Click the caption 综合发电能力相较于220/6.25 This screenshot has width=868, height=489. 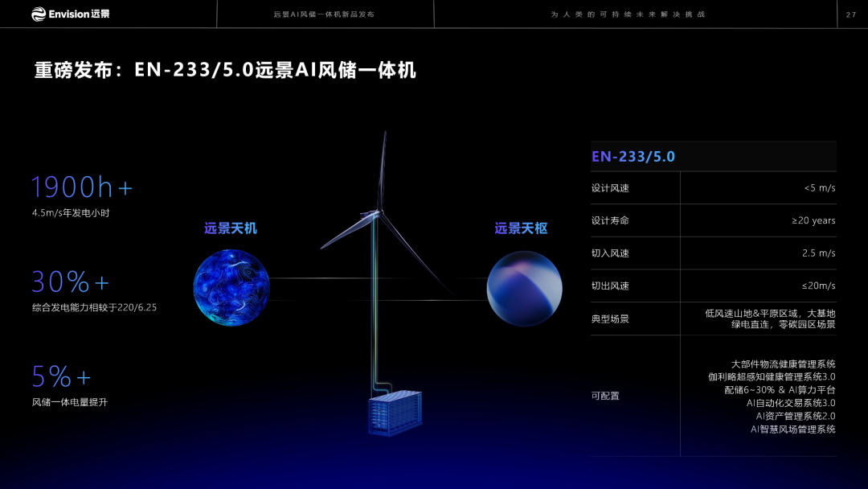pyautogui.click(x=94, y=307)
